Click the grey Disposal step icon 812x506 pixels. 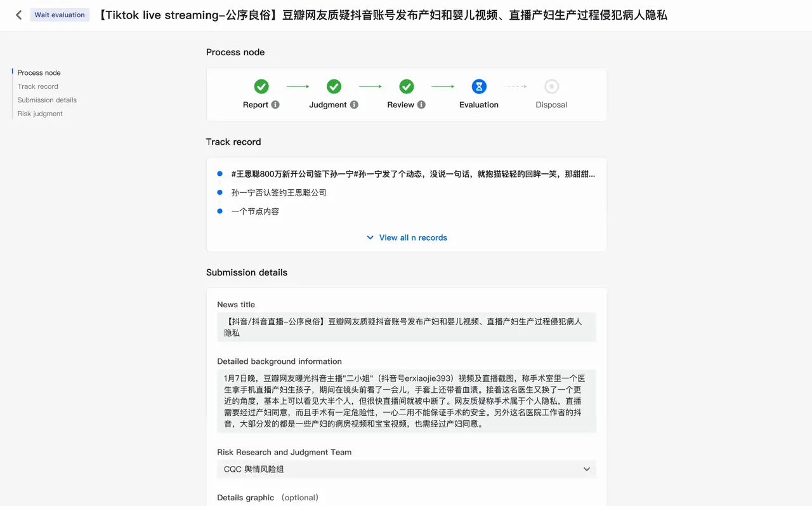click(551, 86)
